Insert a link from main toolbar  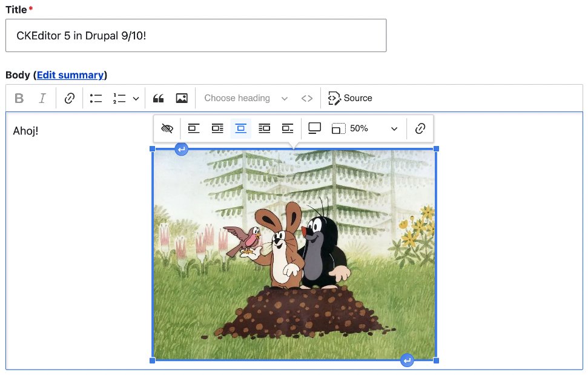click(70, 98)
